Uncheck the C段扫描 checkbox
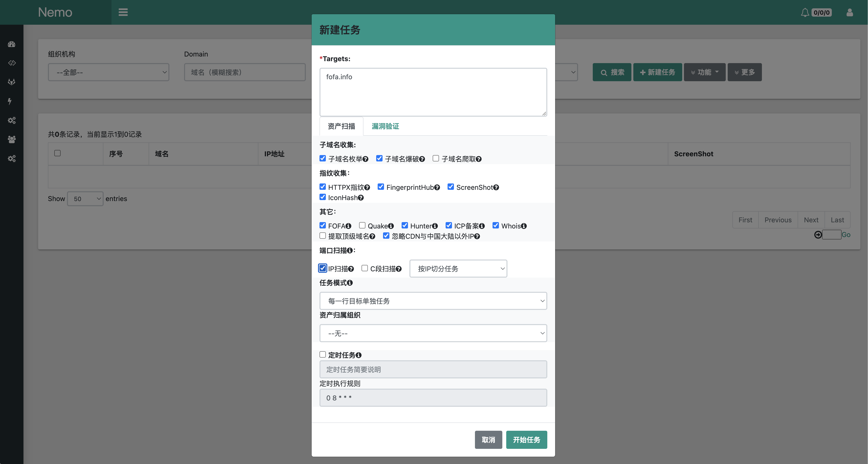 (x=365, y=268)
